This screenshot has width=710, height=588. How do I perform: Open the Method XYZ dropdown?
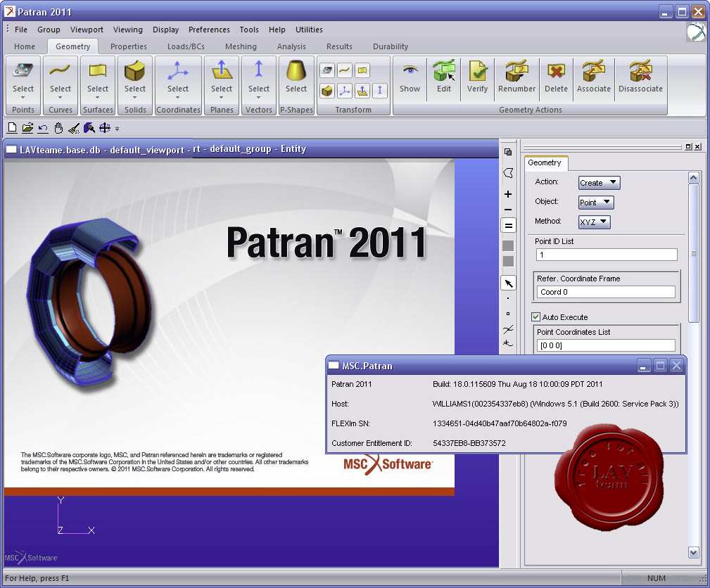(594, 222)
